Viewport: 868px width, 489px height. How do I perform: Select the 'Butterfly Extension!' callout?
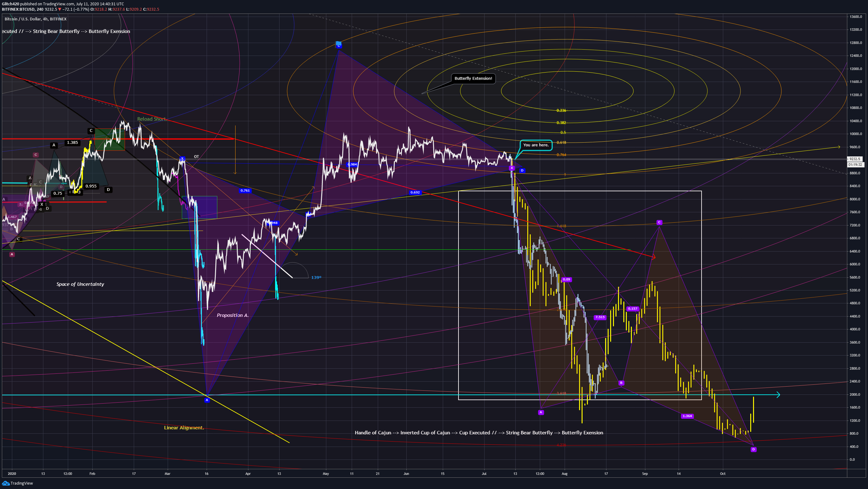click(473, 79)
